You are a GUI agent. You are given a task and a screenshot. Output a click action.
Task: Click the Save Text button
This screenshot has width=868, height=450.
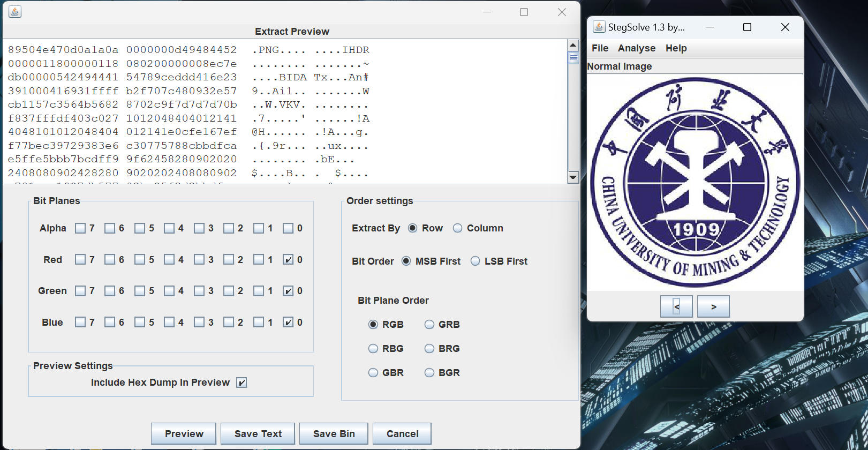pos(258,434)
